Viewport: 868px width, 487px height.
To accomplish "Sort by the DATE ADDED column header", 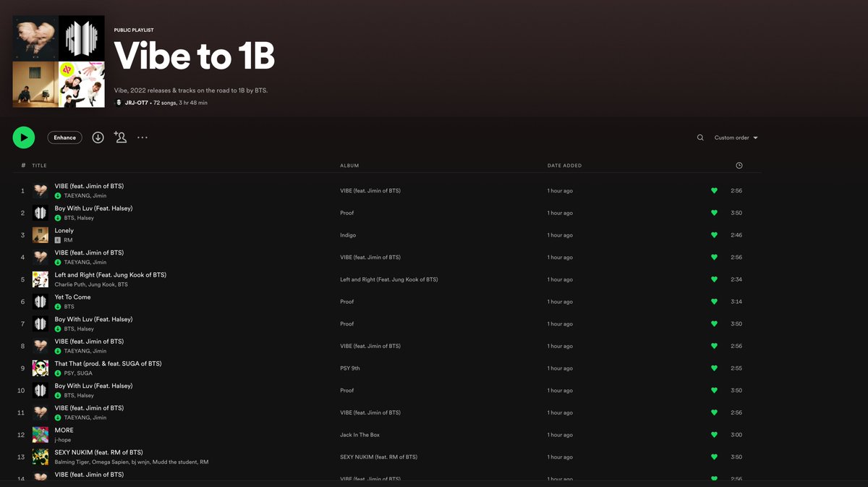I will tap(564, 166).
